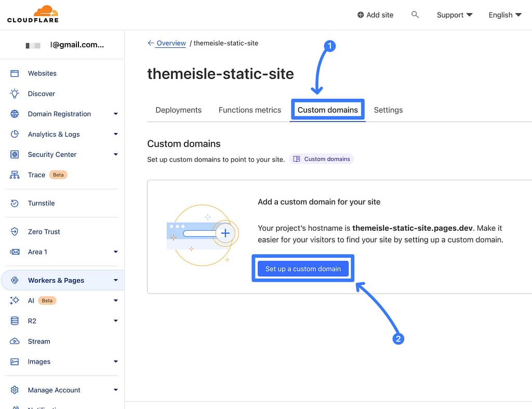Expand Analytics & Logs menu arrow
532x409 pixels.
[x=116, y=135]
